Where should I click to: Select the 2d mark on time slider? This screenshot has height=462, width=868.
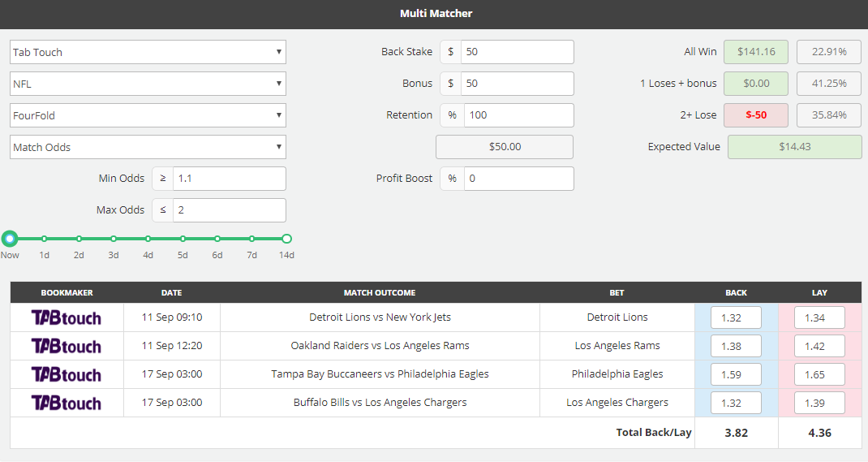point(79,239)
